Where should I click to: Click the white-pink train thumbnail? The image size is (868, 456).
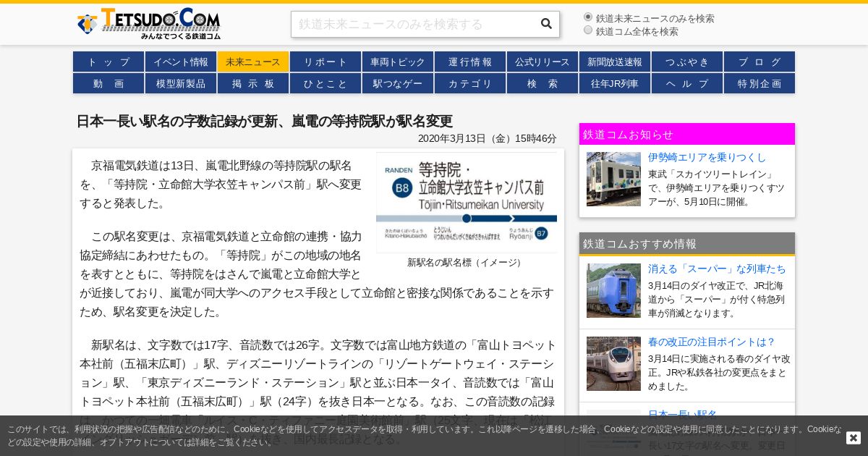[x=613, y=363]
